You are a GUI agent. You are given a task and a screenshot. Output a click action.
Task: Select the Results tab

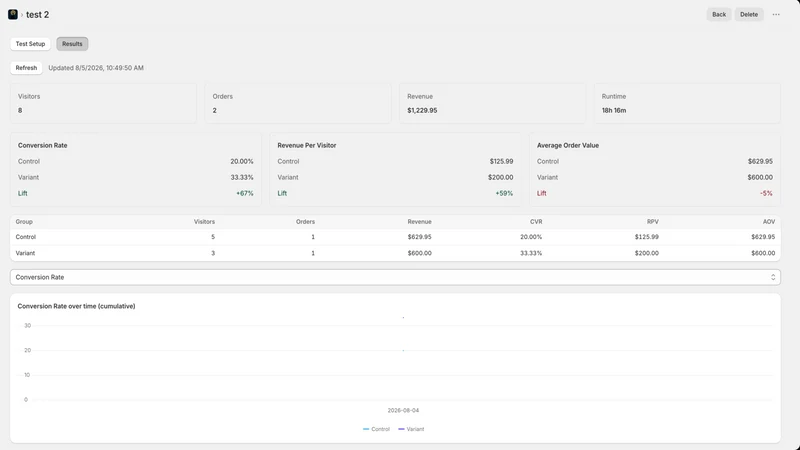[72, 44]
